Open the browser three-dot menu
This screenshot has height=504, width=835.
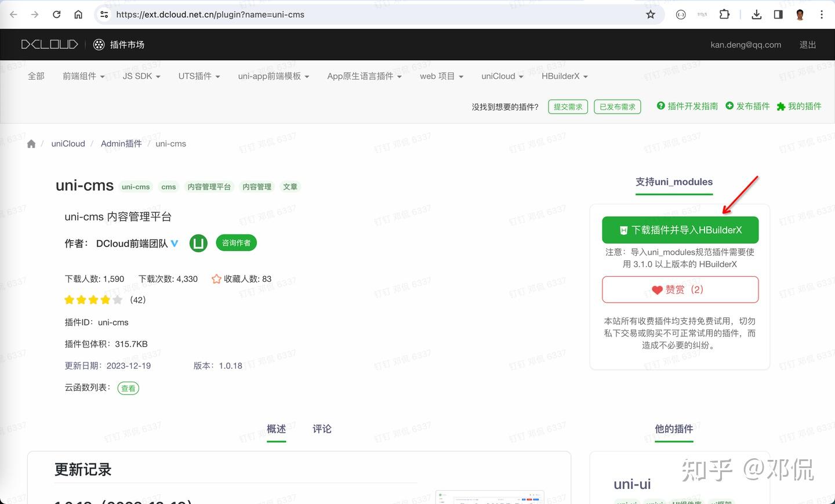click(x=822, y=14)
